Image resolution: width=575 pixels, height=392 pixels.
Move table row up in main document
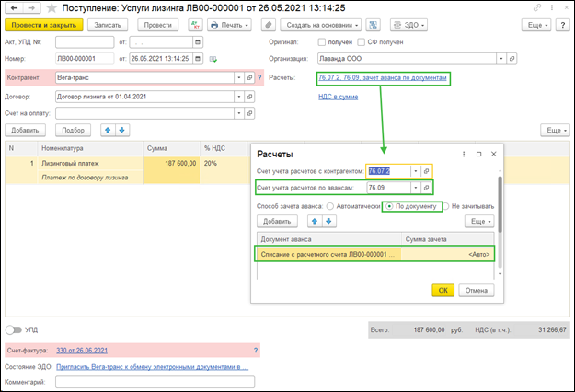pyautogui.click(x=108, y=130)
